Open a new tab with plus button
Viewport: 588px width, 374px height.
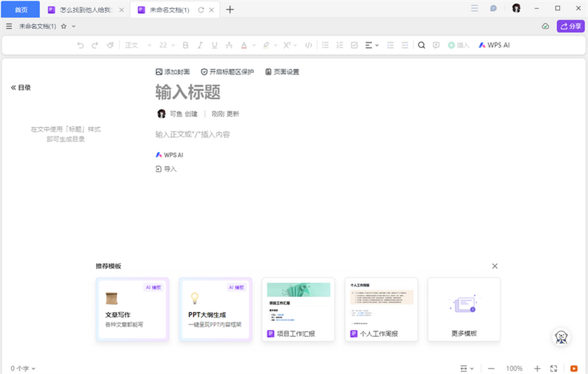tap(230, 9)
